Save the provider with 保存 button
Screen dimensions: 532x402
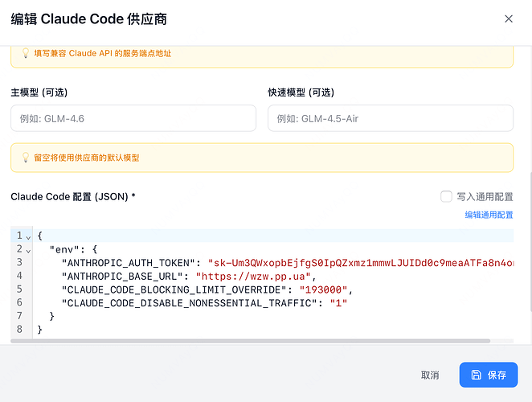pos(489,375)
